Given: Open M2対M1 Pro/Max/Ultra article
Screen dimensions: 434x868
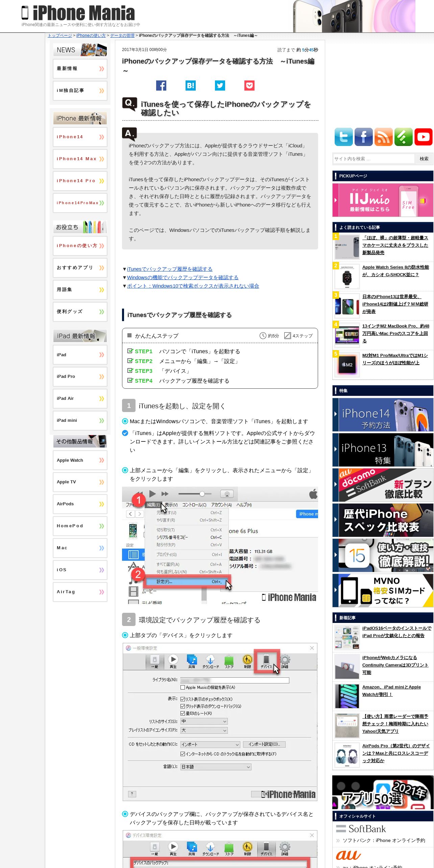Looking at the screenshot, I should (x=395, y=359).
